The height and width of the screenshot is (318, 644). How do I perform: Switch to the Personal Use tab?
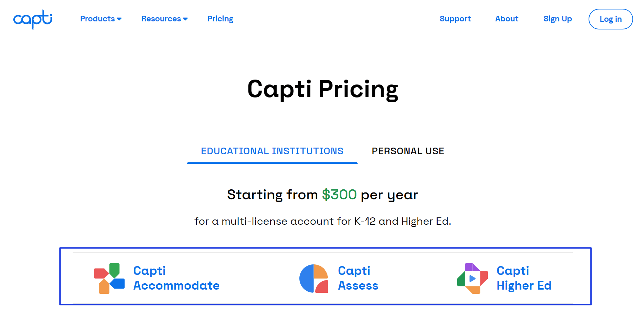[408, 151]
